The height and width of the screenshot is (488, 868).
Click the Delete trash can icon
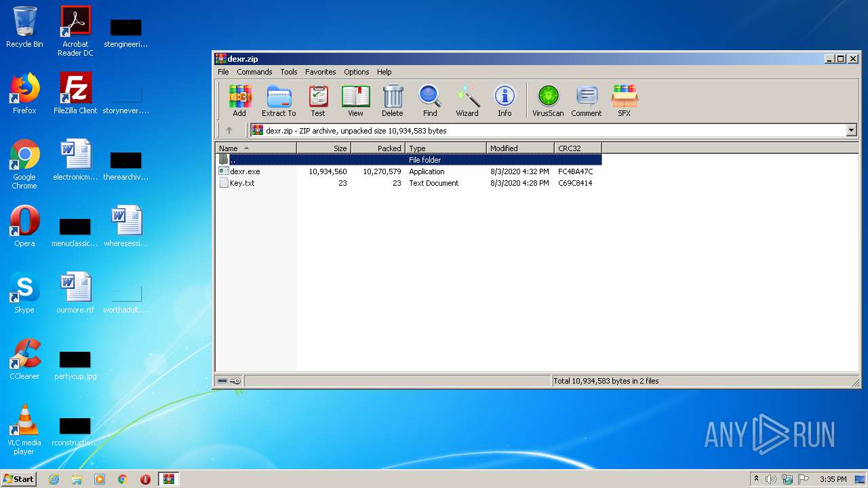pyautogui.click(x=392, y=100)
